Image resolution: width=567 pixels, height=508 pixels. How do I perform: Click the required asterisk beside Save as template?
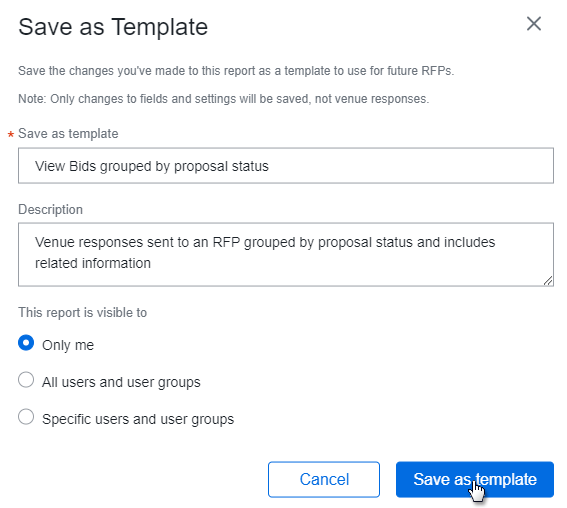pos(11,135)
